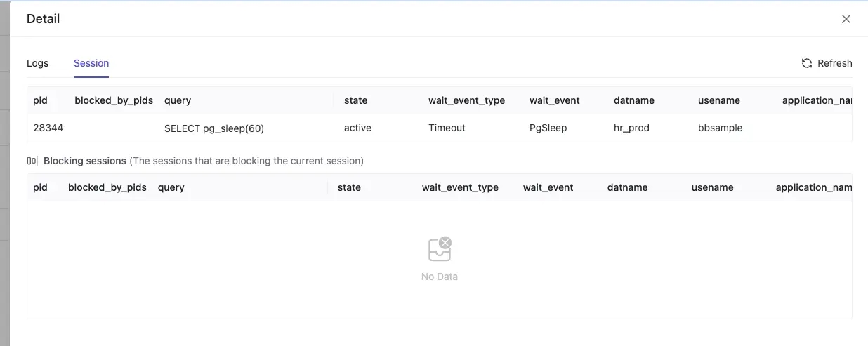The height and width of the screenshot is (346, 868).
Task: Click the SELECT pg_sleep(60) query cell
Action: point(214,128)
